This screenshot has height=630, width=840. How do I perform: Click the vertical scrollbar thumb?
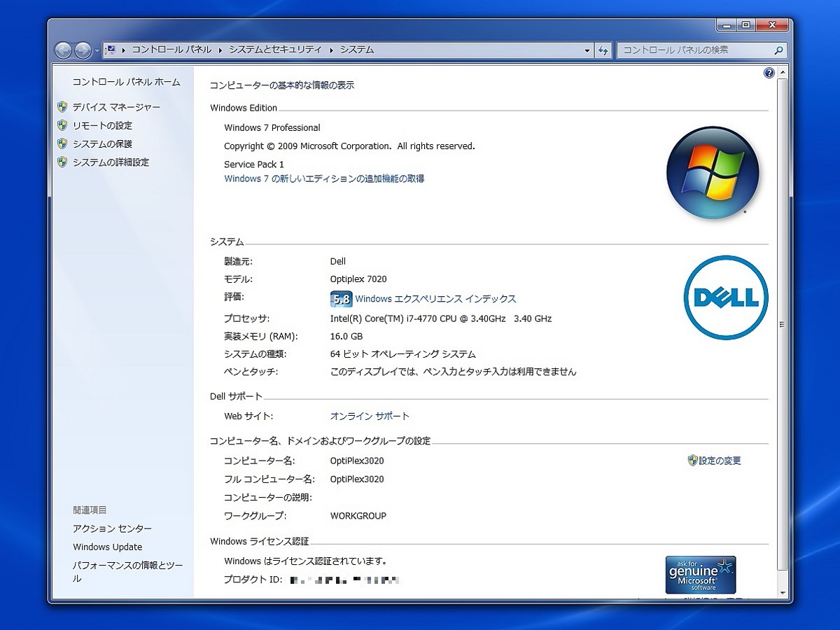(783, 324)
